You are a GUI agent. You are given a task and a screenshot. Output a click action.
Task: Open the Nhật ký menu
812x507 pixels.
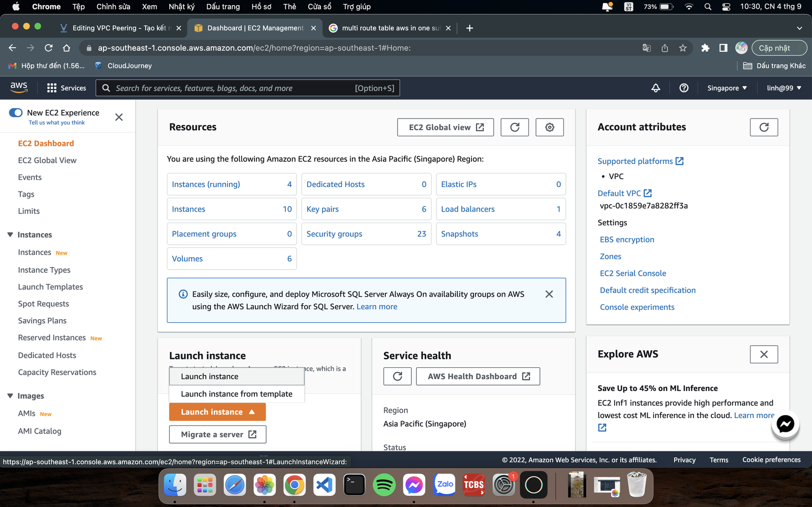coord(181,6)
